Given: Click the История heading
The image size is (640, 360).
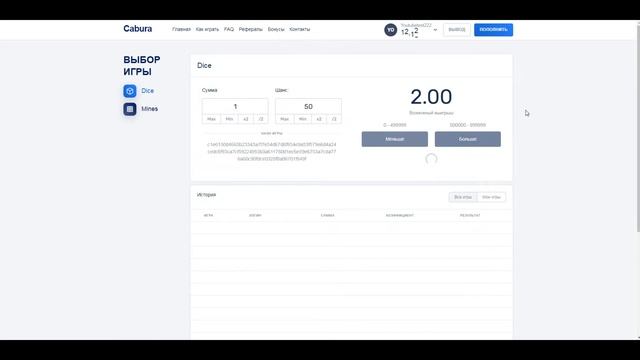Looking at the screenshot, I should point(207,195).
